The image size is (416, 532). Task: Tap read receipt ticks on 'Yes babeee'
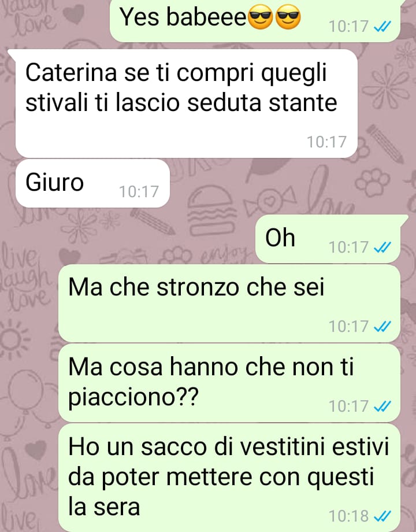382,26
